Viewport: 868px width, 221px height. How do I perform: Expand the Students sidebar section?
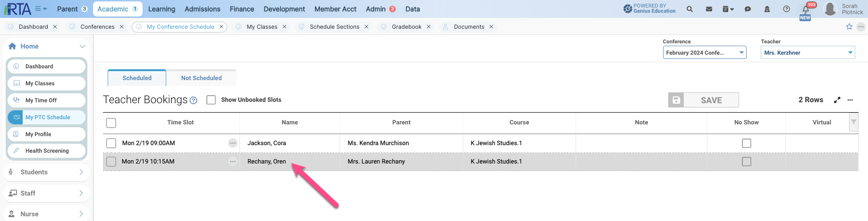[46, 172]
